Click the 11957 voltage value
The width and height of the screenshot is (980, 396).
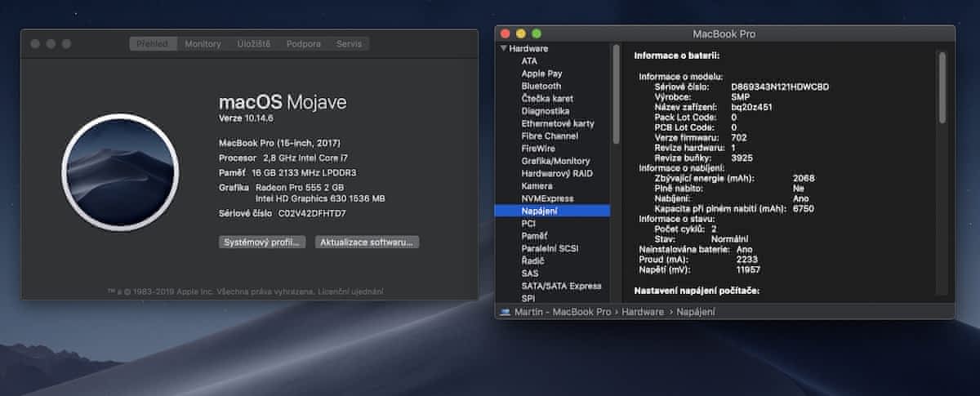749,269
